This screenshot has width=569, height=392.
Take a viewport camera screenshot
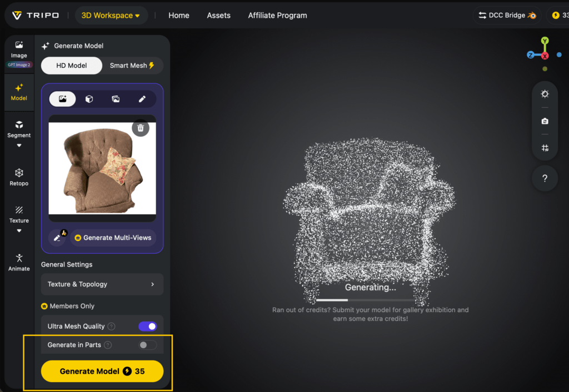pos(545,121)
